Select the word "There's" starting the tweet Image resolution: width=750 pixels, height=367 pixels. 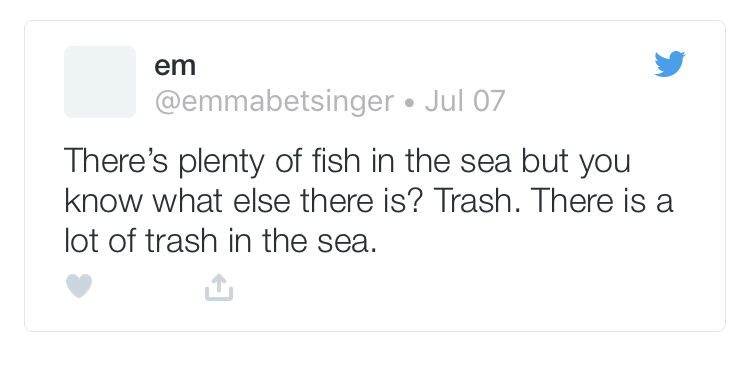[x=115, y=161]
